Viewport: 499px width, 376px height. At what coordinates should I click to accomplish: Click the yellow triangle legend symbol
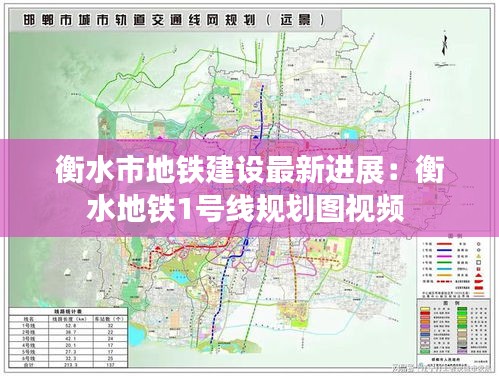click(x=478, y=256)
